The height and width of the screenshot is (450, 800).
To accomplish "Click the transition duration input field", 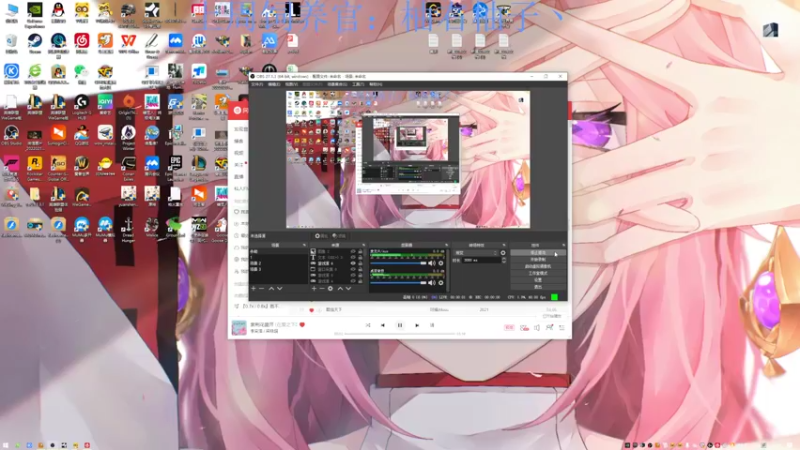I will pyautogui.click(x=481, y=260).
